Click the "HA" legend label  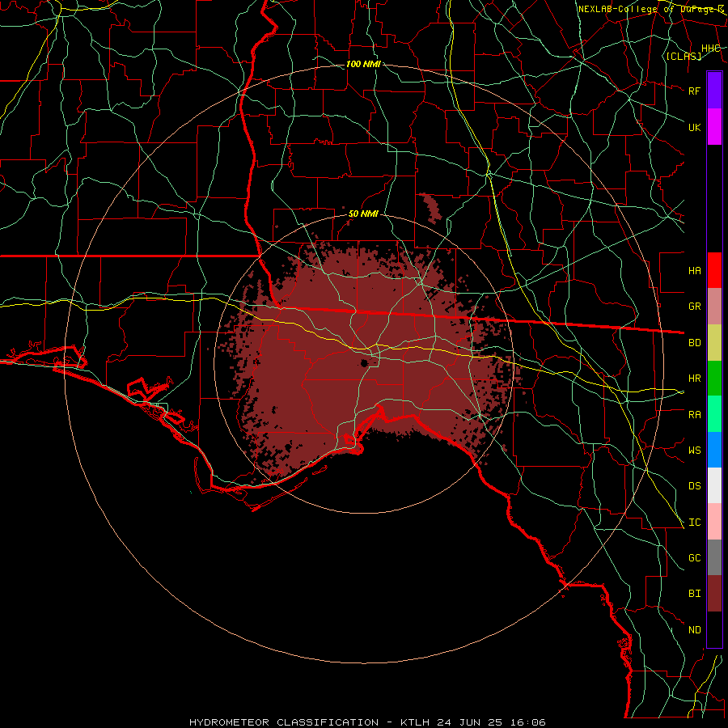point(694,271)
